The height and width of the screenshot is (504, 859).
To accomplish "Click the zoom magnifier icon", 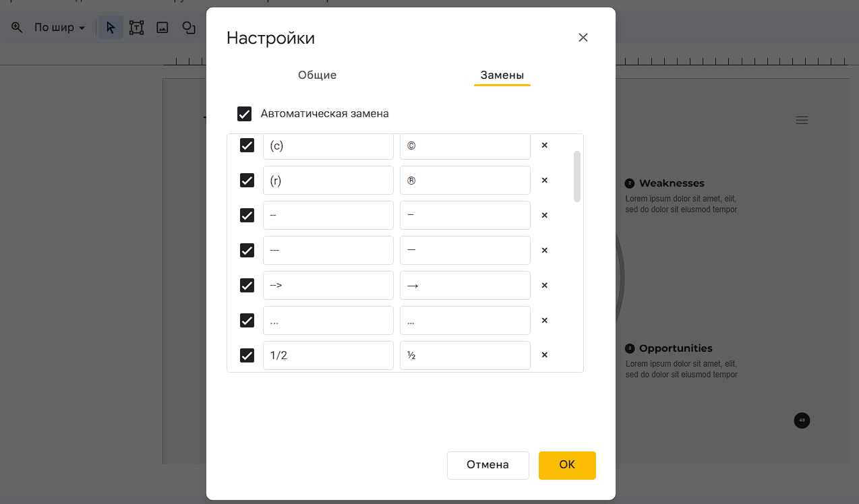I will point(18,28).
